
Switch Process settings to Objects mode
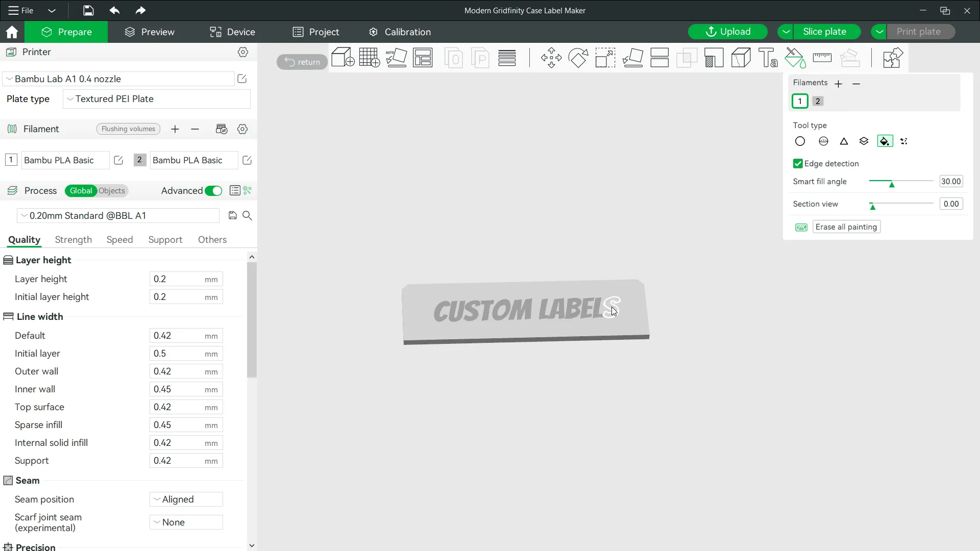tap(113, 191)
